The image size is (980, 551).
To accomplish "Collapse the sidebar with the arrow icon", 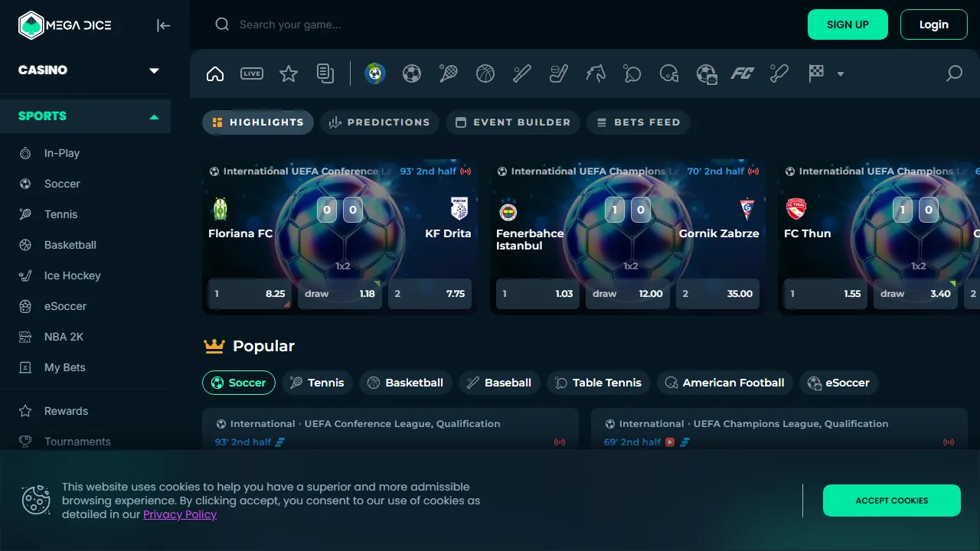I will (x=163, y=25).
